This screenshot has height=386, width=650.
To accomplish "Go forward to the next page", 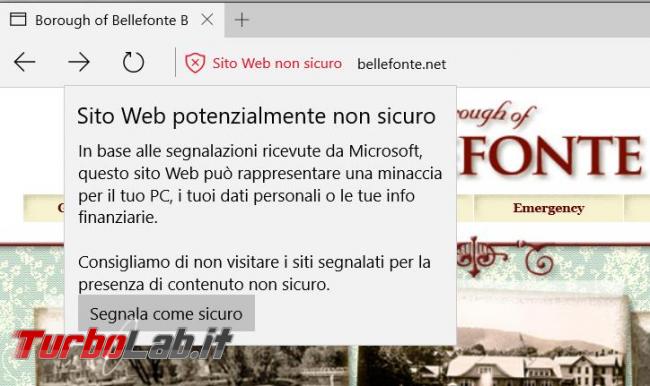I will pyautogui.click(x=79, y=63).
